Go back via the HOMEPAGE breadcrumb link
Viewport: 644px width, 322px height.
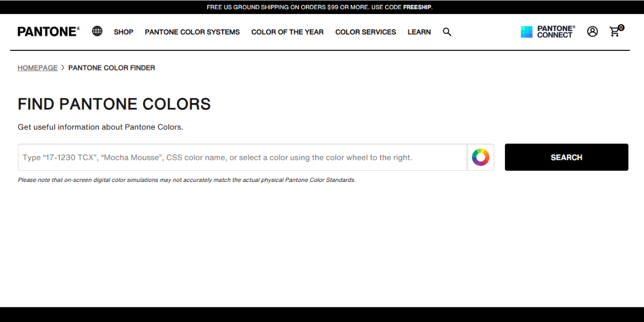[38, 68]
